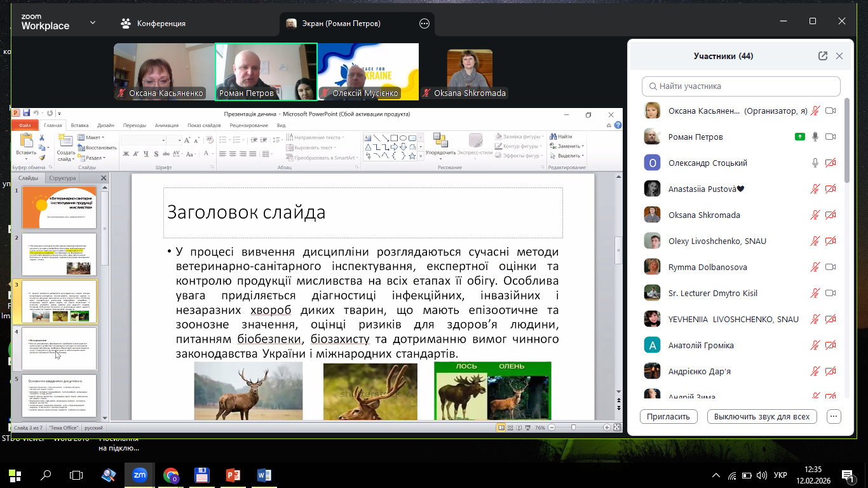Image resolution: width=868 pixels, height=488 pixels.
Task: Open Chrome from the taskbar
Action: click(170, 475)
